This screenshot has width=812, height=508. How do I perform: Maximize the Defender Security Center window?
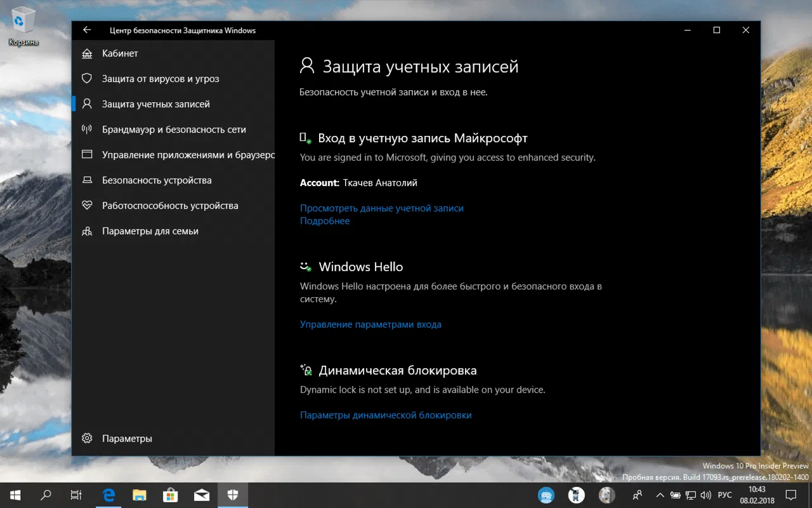(x=717, y=30)
